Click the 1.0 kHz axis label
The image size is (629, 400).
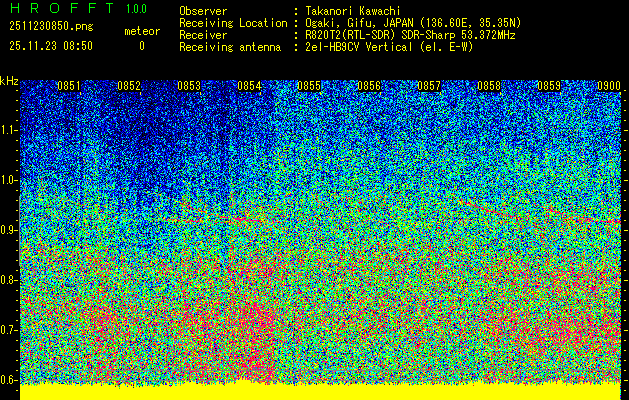(x=9, y=180)
